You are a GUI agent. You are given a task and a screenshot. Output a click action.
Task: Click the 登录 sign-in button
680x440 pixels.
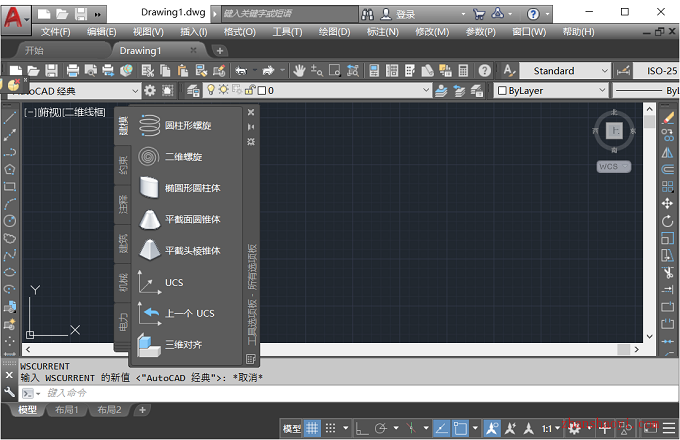click(398, 14)
